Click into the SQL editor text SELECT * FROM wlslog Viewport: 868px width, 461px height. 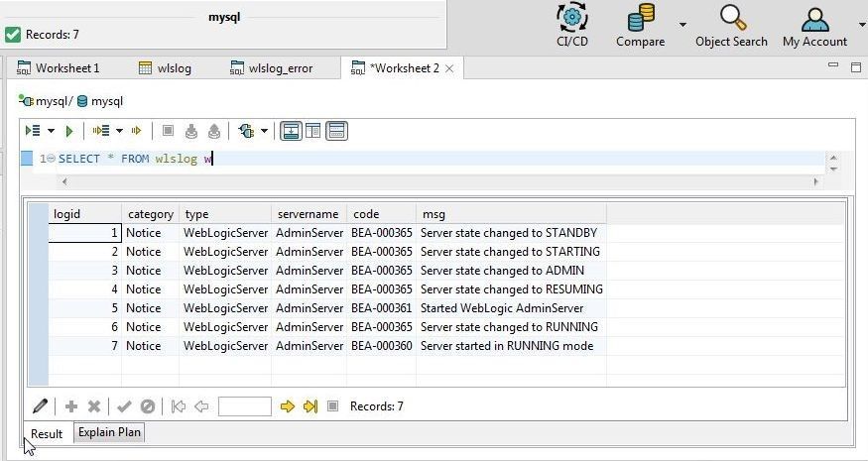128,159
